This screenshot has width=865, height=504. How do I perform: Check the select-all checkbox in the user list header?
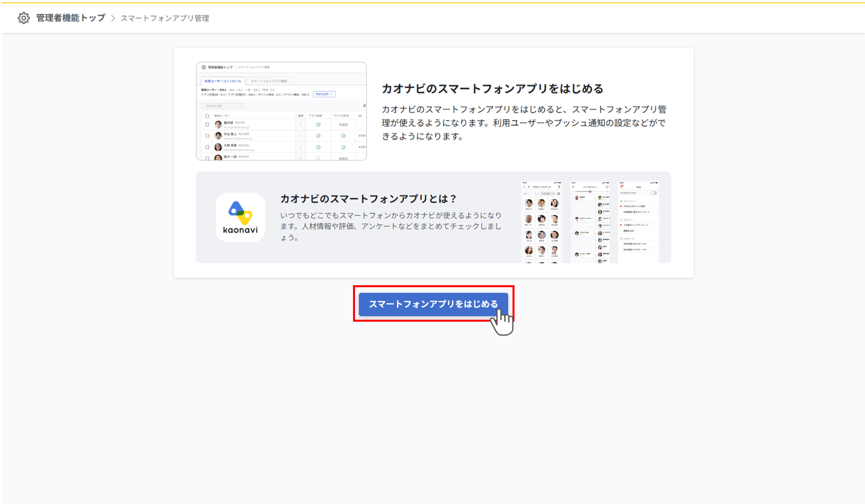click(x=207, y=116)
